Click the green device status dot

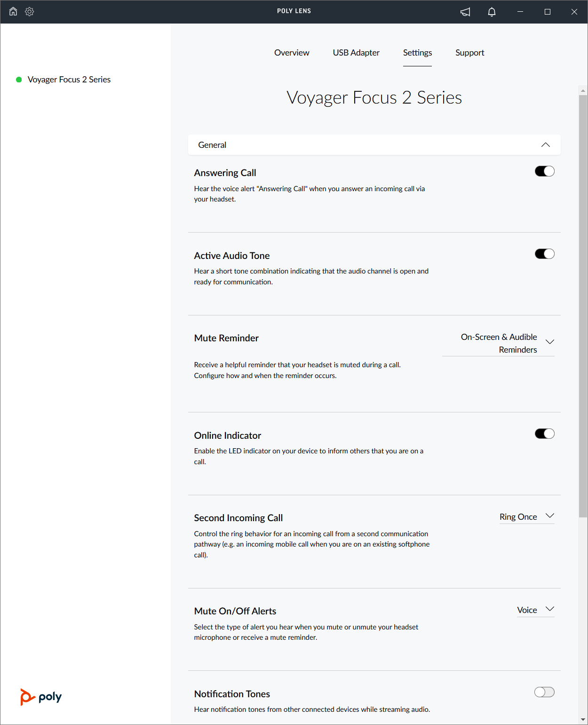coord(19,80)
